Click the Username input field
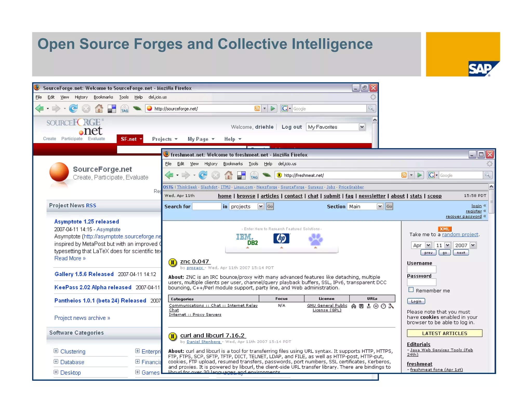This screenshot has height=411, width=532. point(421,269)
